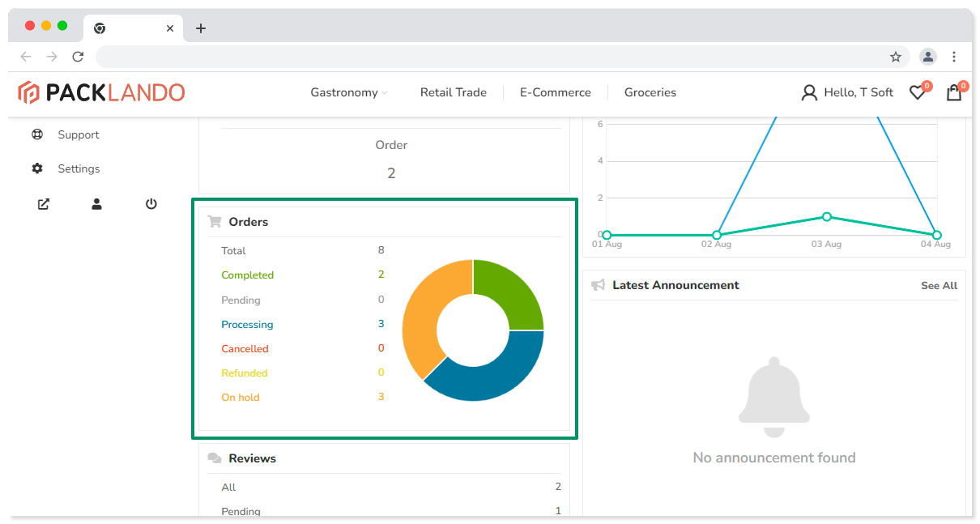Expand the Gastronomy menu dropdown
The width and height of the screenshot is (980, 524).
click(349, 92)
